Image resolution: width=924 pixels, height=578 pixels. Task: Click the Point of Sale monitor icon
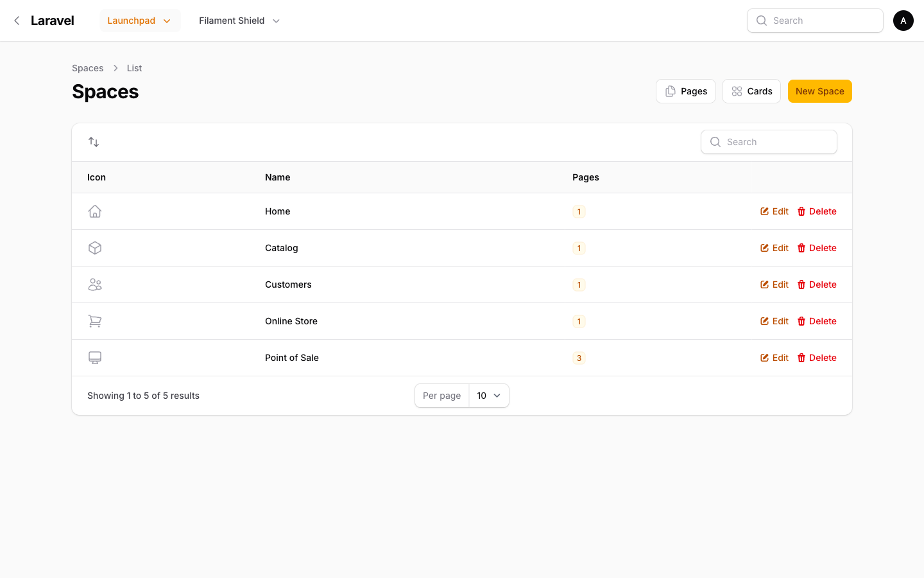pyautogui.click(x=95, y=358)
